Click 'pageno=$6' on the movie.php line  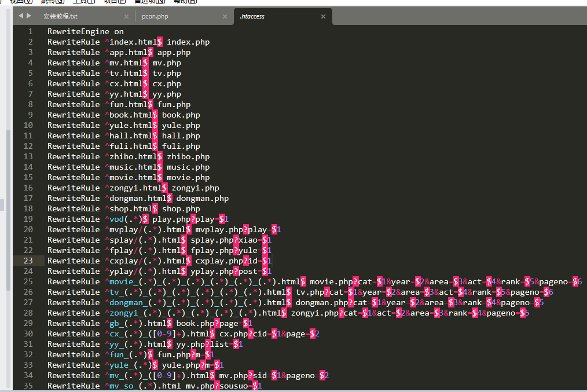(x=560, y=281)
